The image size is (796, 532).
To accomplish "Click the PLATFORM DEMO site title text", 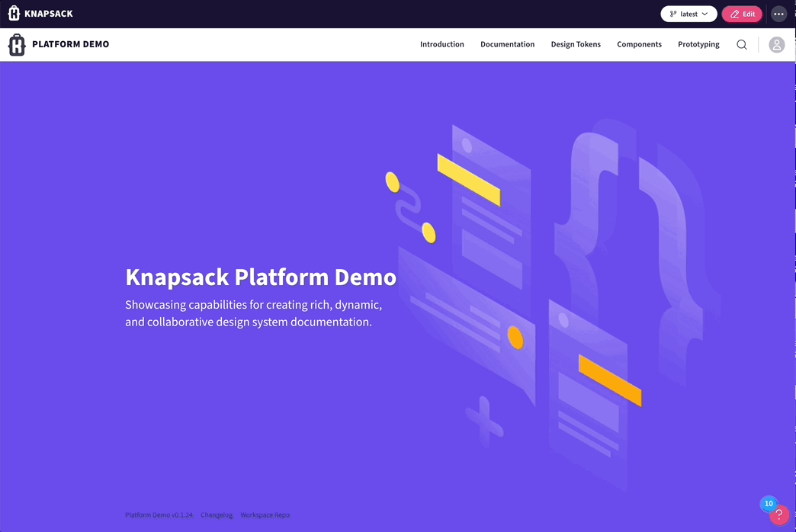I will click(70, 45).
